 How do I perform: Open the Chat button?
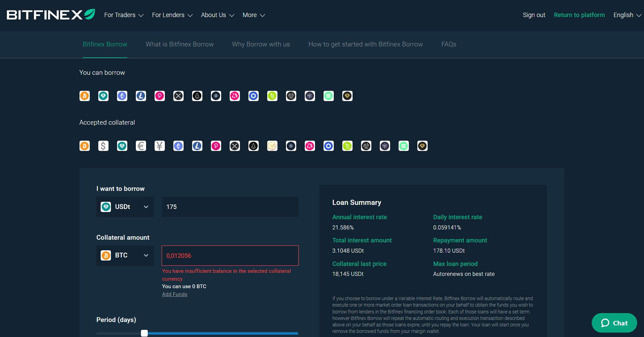pos(614,323)
